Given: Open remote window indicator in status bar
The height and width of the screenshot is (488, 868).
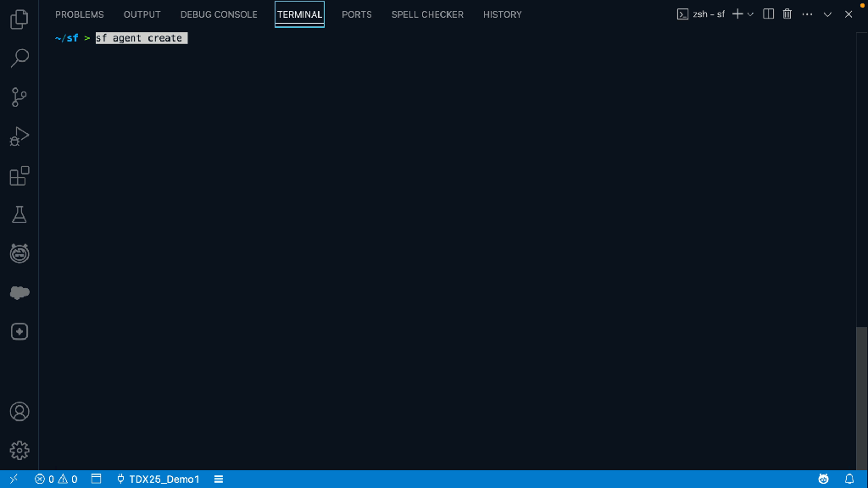Looking at the screenshot, I should [14, 480].
